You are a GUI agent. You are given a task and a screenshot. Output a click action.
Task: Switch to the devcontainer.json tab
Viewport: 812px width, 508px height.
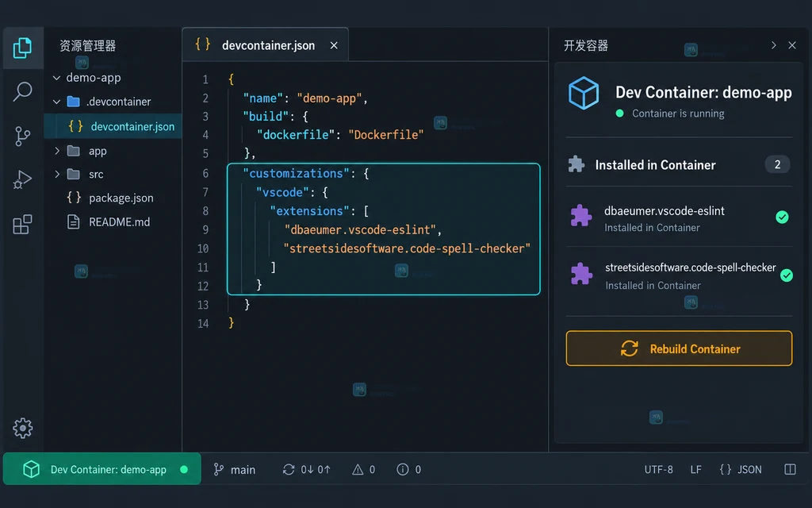pyautogui.click(x=265, y=45)
